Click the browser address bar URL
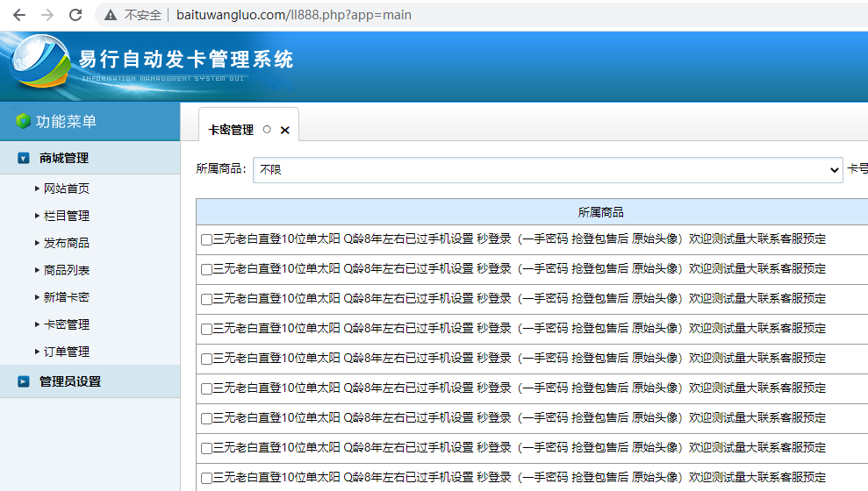Image resolution: width=868 pixels, height=491 pixels. (293, 15)
